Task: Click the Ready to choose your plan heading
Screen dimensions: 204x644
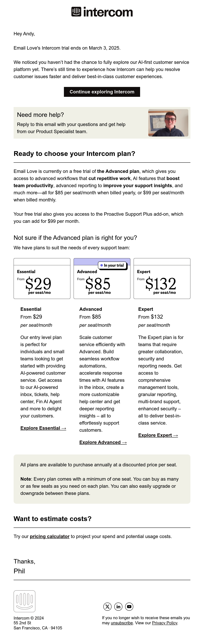Action: [74, 154]
